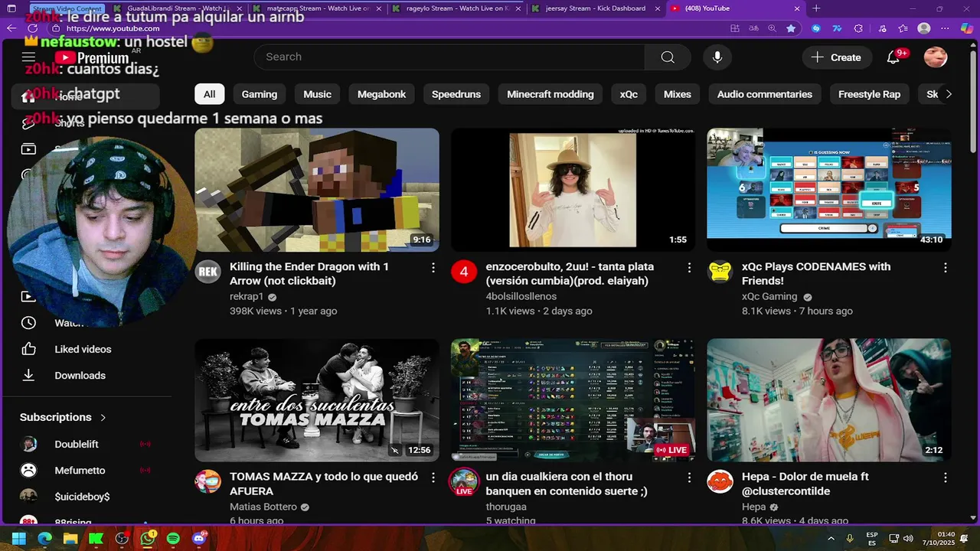Open Matias Bottero channel avatar
The height and width of the screenshot is (551, 980).
click(x=207, y=482)
